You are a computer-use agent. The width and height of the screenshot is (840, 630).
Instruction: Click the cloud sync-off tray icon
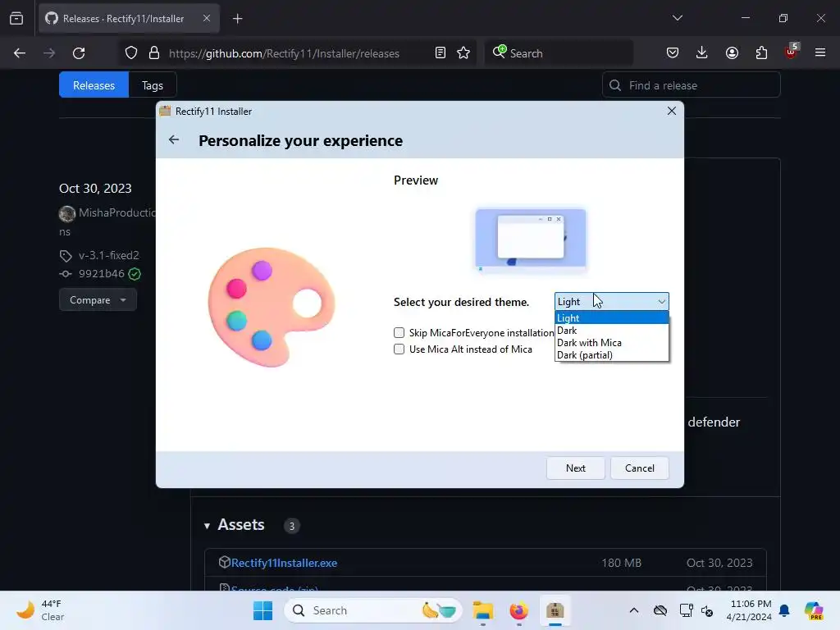[660, 610]
